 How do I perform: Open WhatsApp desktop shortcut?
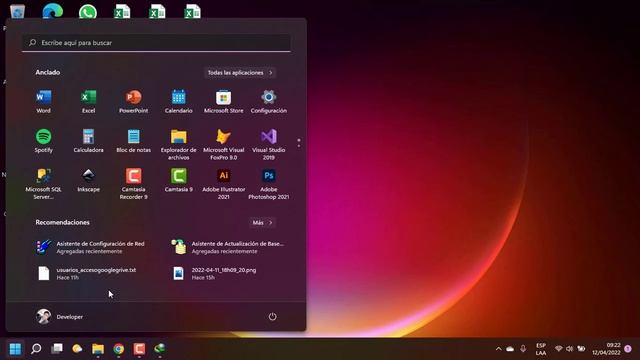coord(88,11)
